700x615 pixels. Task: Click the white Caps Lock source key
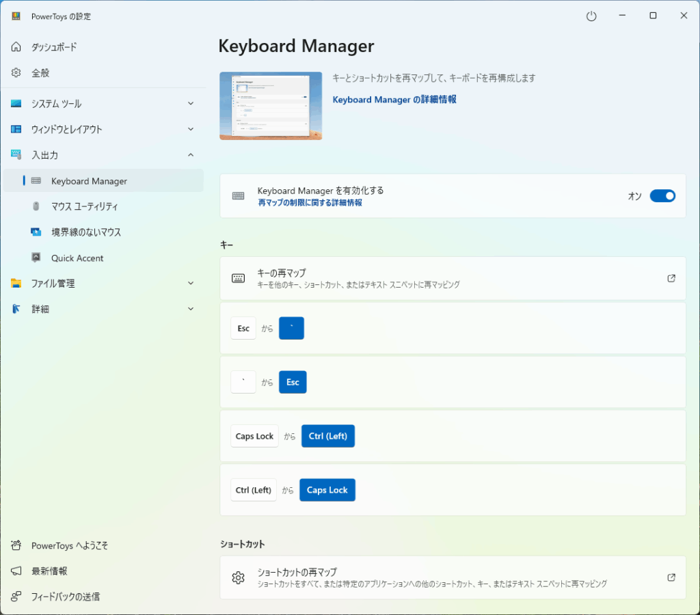254,436
